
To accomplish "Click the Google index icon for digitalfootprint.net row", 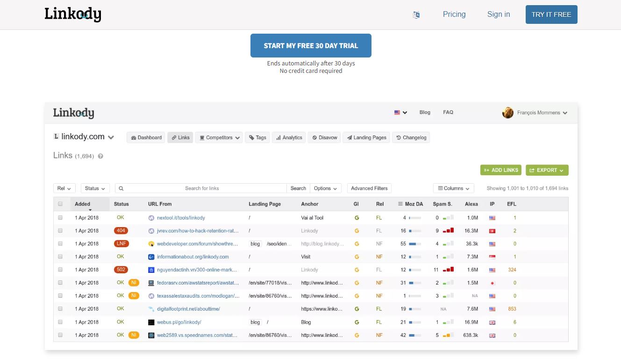I will pos(357,309).
